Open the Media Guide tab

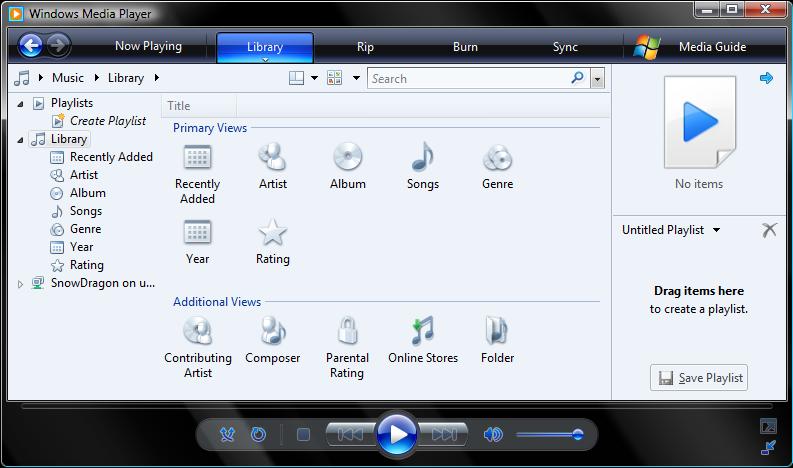coord(712,47)
